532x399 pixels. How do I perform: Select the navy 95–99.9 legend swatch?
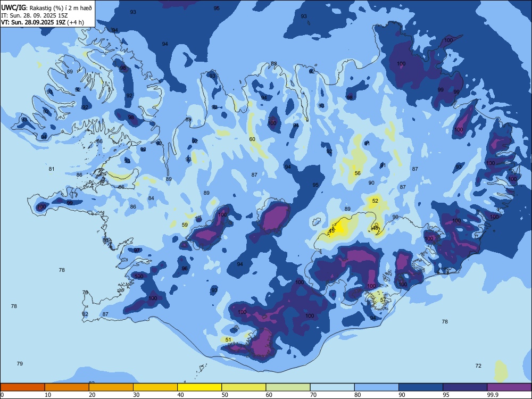click(x=465, y=387)
